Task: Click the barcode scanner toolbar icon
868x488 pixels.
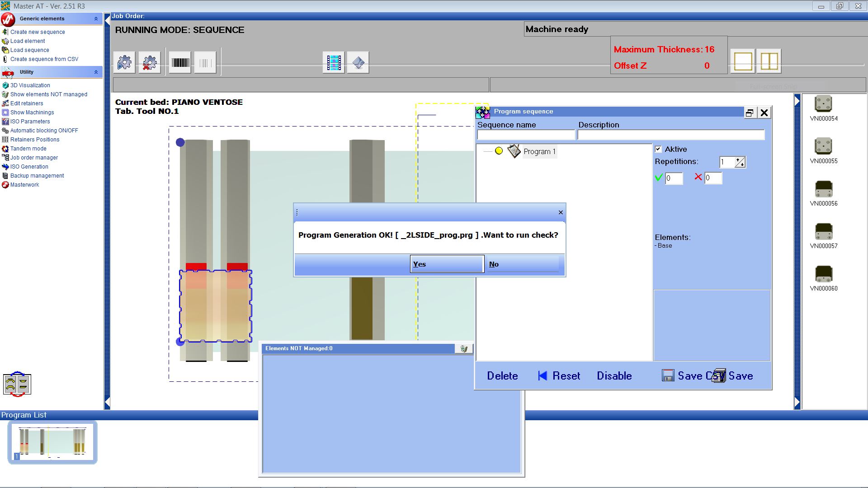Action: click(180, 63)
